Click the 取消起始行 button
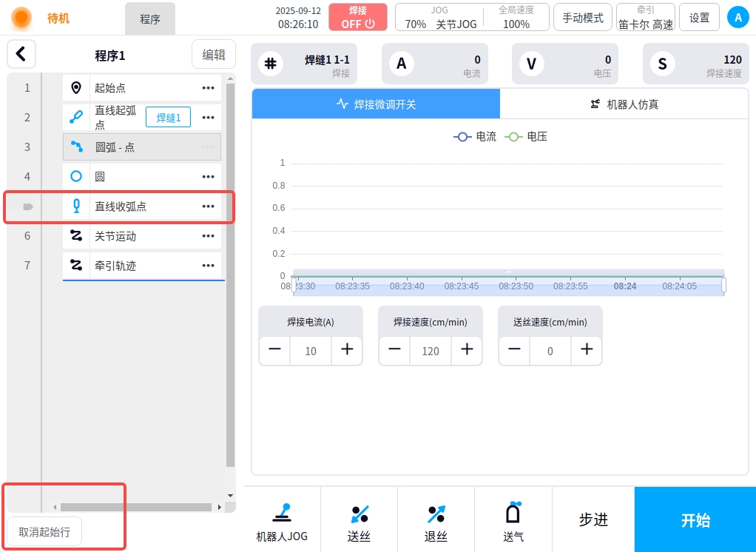 (x=44, y=532)
